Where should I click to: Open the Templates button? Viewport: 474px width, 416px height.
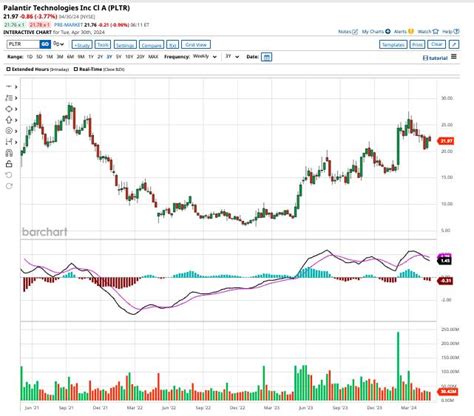(x=393, y=44)
